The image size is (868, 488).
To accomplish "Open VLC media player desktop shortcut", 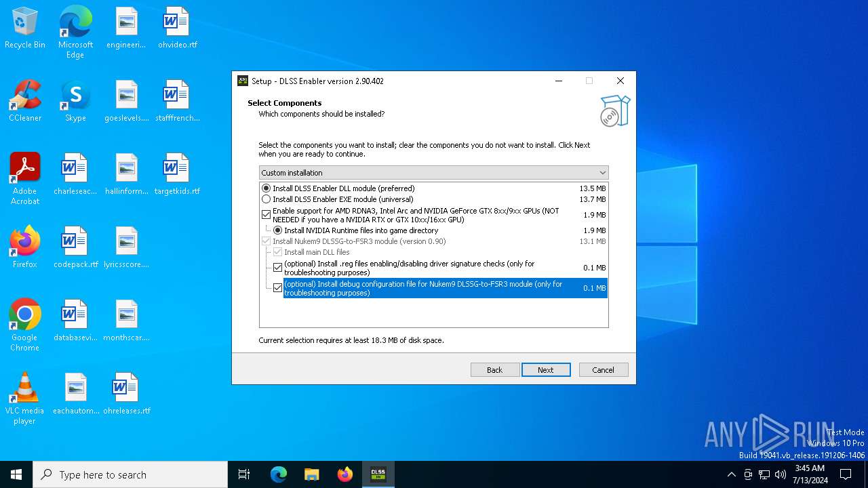I will [x=25, y=399].
